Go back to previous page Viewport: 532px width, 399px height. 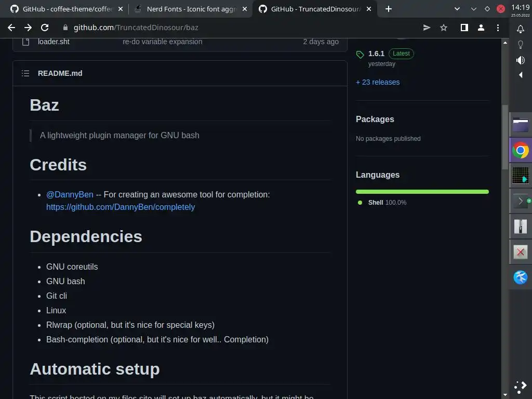tap(11, 28)
